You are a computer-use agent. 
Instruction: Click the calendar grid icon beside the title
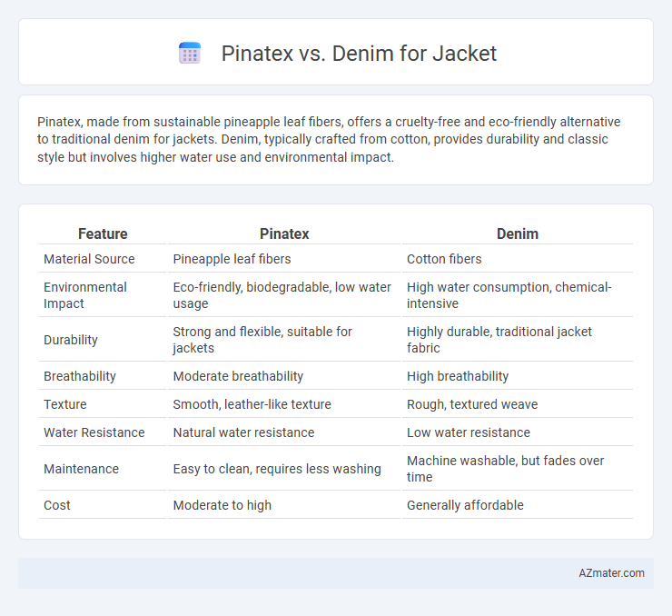190,54
